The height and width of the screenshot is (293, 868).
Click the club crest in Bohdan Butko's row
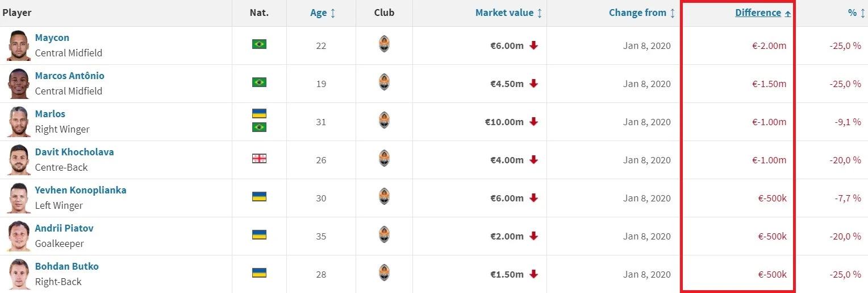(384, 274)
